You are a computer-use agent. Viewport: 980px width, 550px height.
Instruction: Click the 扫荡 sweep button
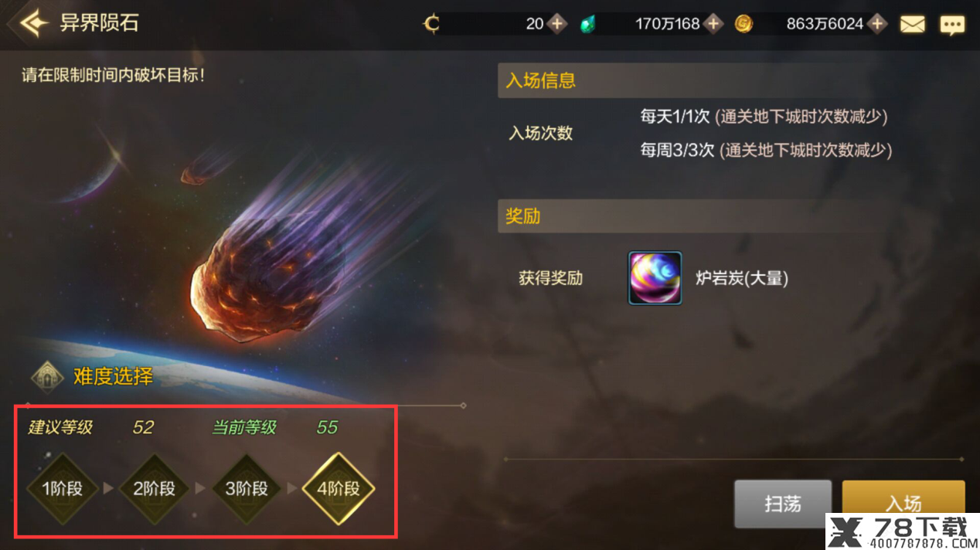pyautogui.click(x=783, y=504)
